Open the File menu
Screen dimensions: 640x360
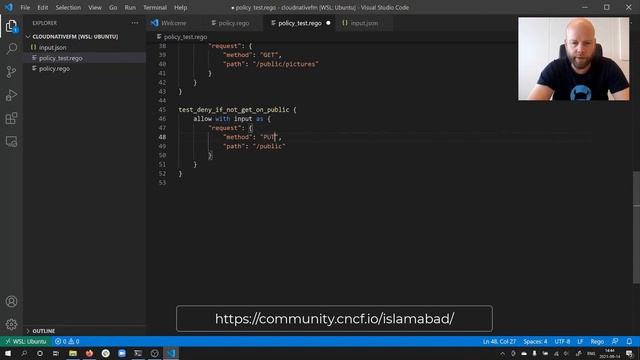pos(25,7)
